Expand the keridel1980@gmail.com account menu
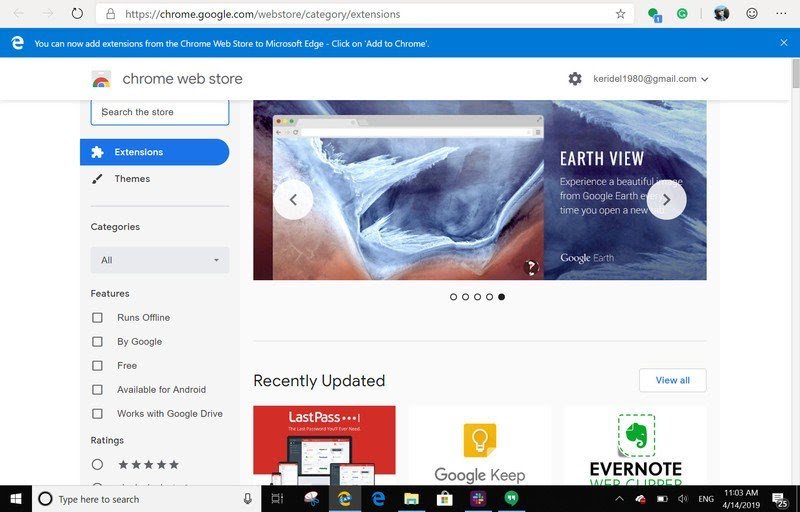Image resolution: width=800 pixels, height=512 pixels. coord(651,79)
